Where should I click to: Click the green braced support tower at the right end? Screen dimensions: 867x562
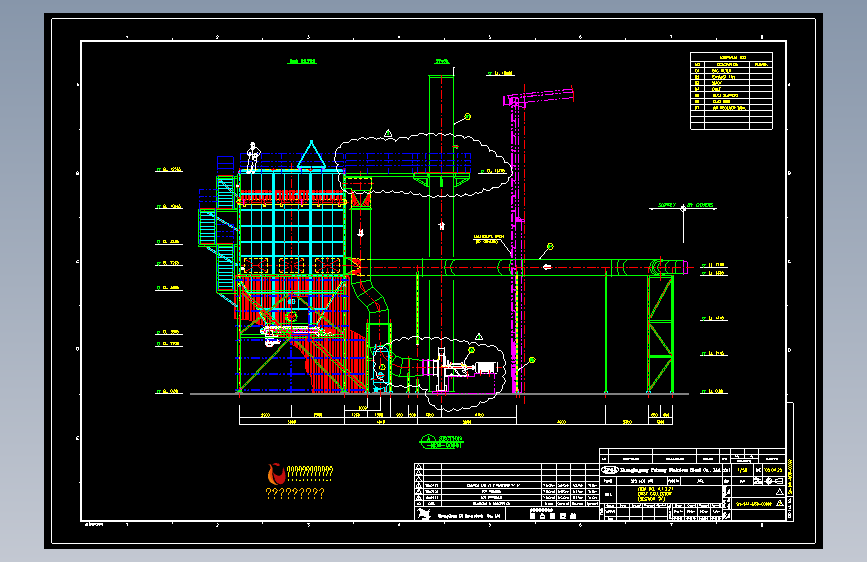tap(660, 334)
